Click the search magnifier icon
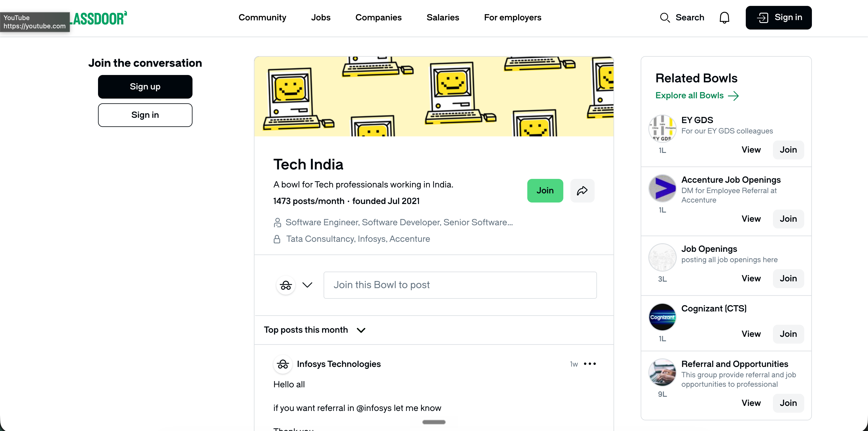The image size is (868, 431). (x=665, y=17)
